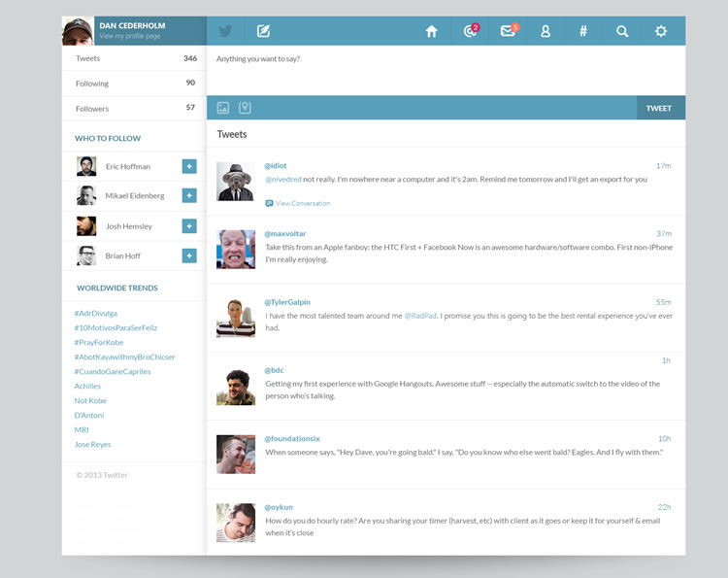Open the compose tweet pencil icon

[x=263, y=31]
